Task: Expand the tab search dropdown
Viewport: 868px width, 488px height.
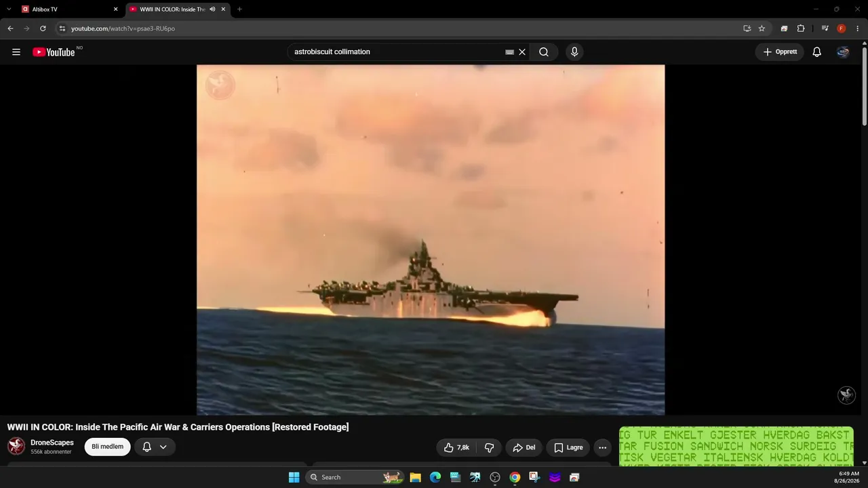Action: [9, 9]
